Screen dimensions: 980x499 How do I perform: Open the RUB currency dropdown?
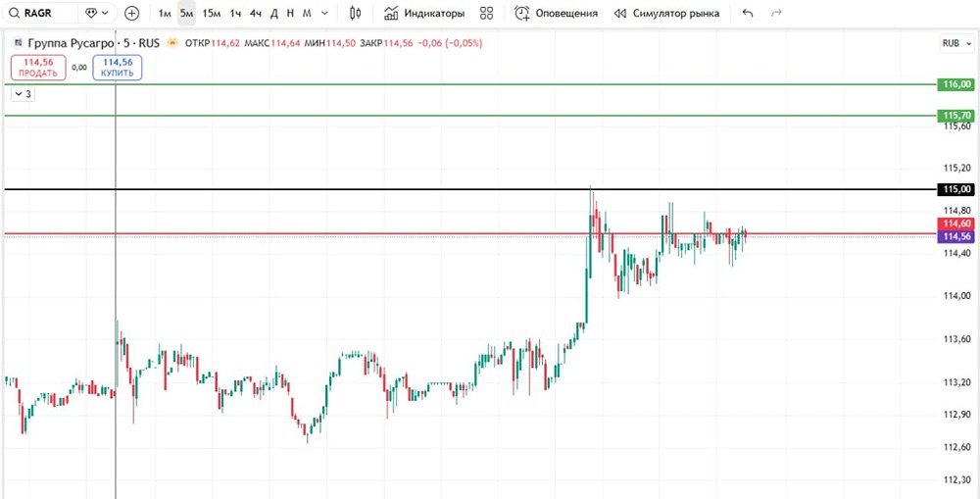click(956, 43)
